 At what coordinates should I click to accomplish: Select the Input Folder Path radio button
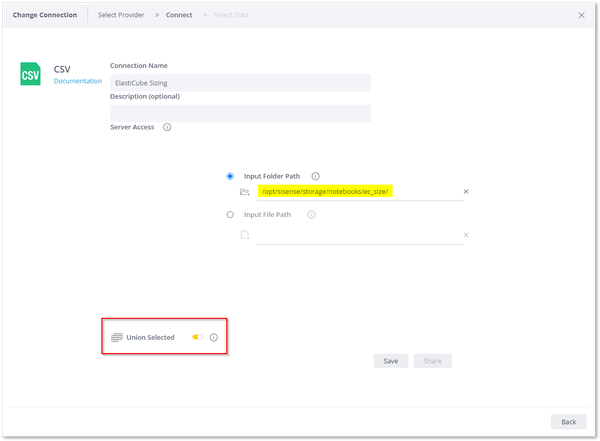tap(230, 176)
